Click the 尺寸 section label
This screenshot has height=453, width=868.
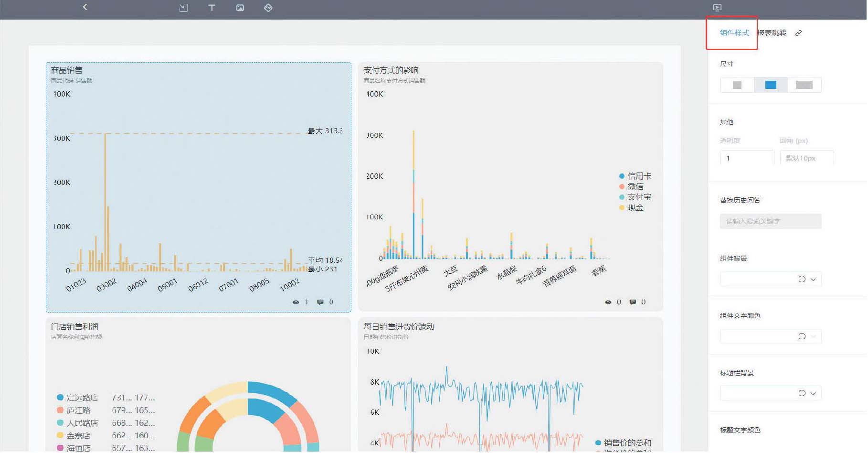[x=726, y=64]
